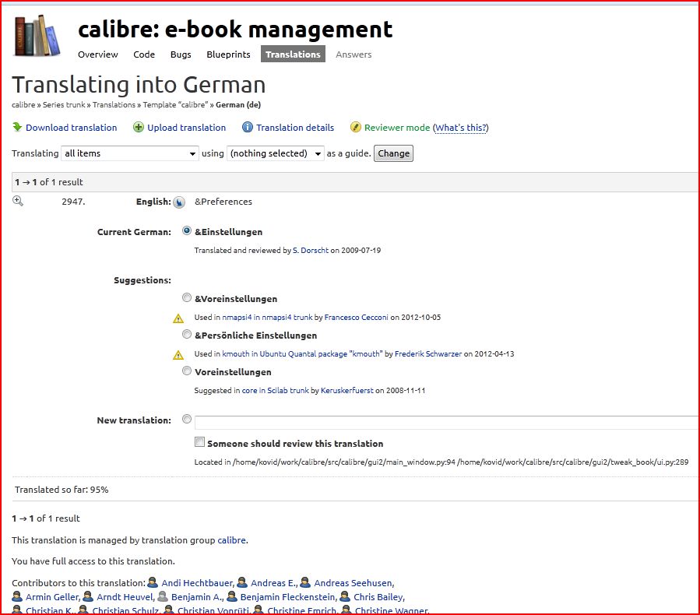Click person icon before Benjamin A.

click(x=163, y=596)
